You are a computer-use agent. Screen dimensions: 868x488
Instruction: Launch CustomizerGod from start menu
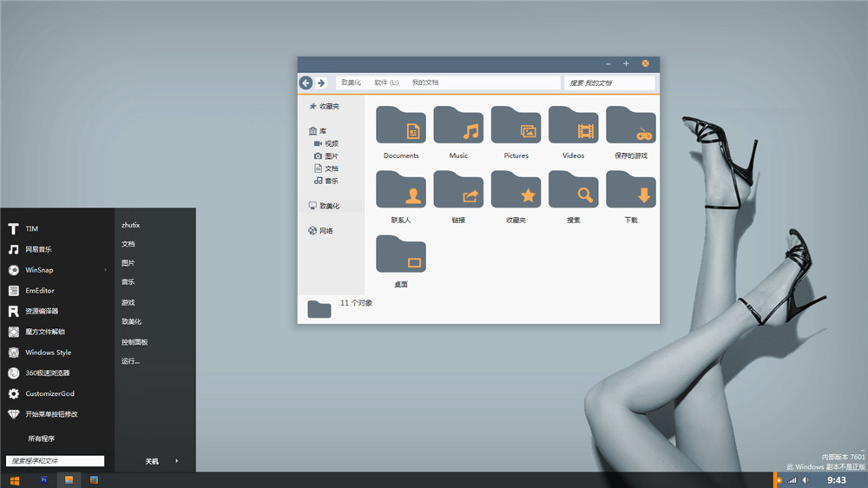click(x=49, y=393)
